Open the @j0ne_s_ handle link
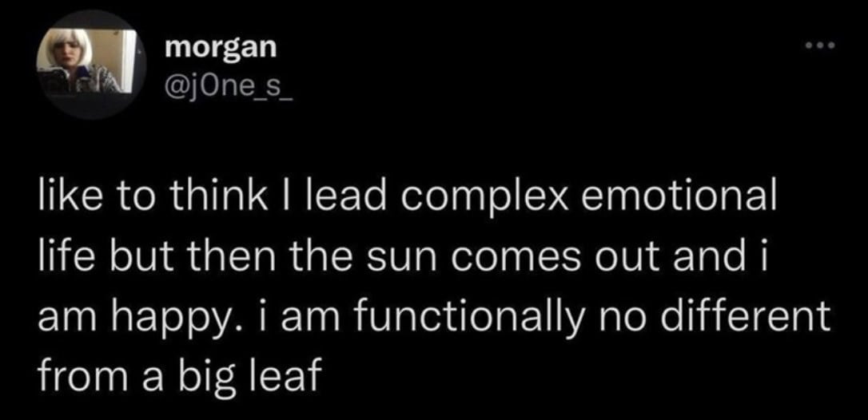The height and width of the screenshot is (420, 868). 229,87
